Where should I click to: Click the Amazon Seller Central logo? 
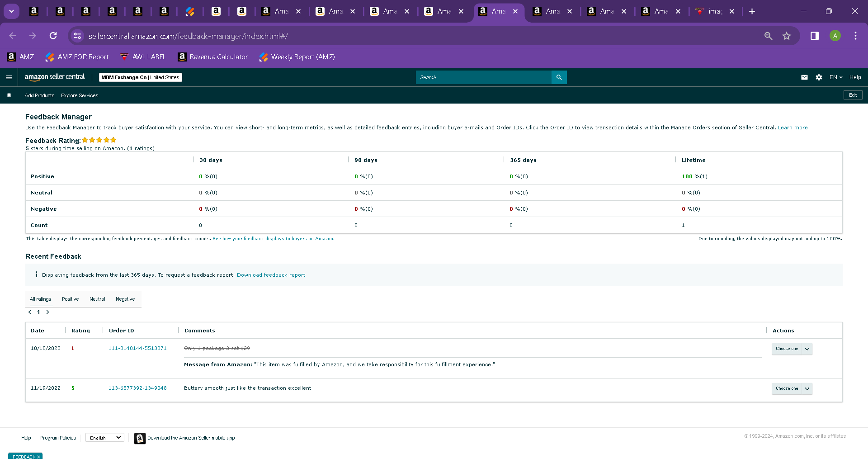55,77
